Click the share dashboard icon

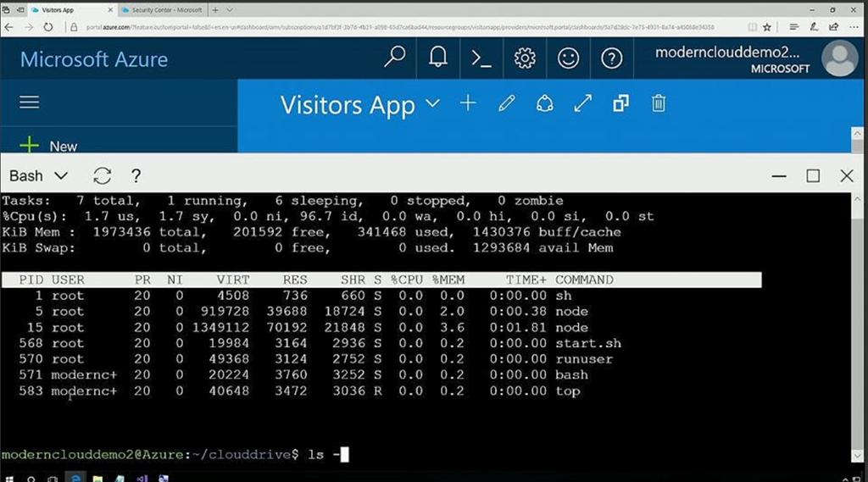pos(545,103)
